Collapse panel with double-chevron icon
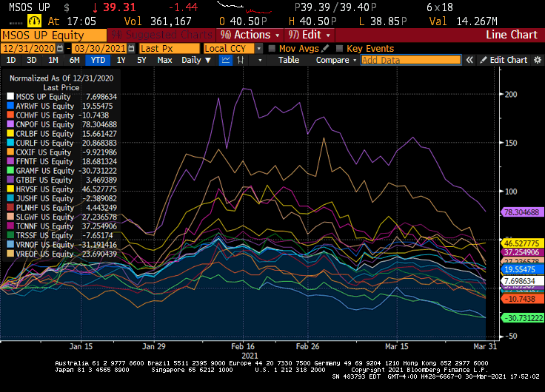545x392 pixels. 469,60
